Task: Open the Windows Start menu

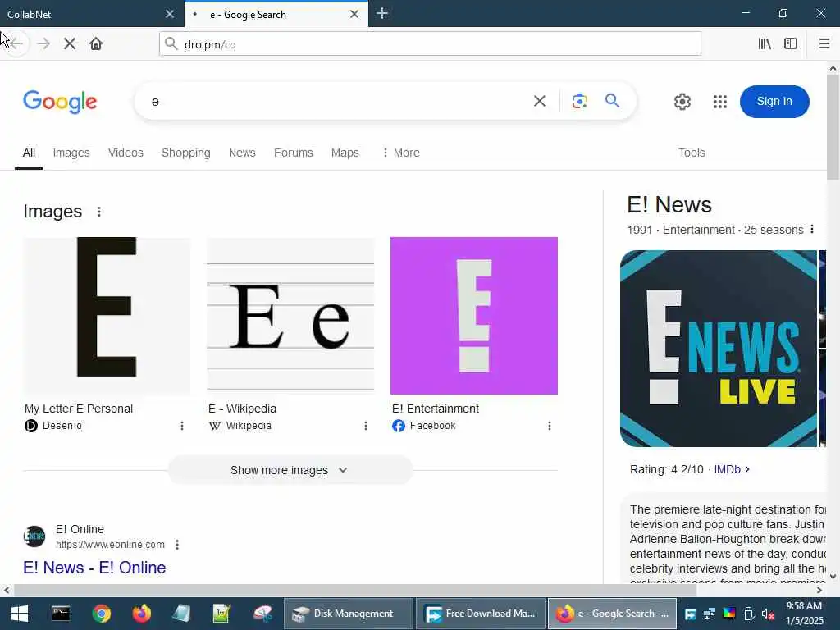Action: [x=20, y=614]
